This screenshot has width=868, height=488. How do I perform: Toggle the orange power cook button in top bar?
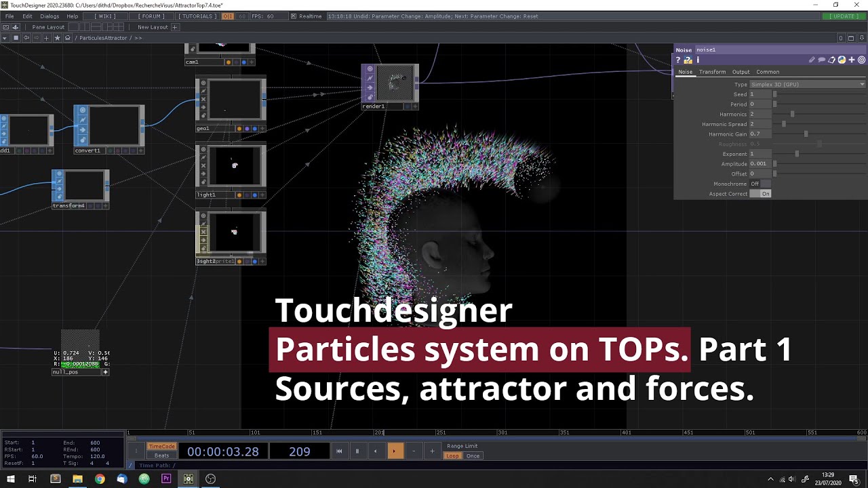click(228, 16)
